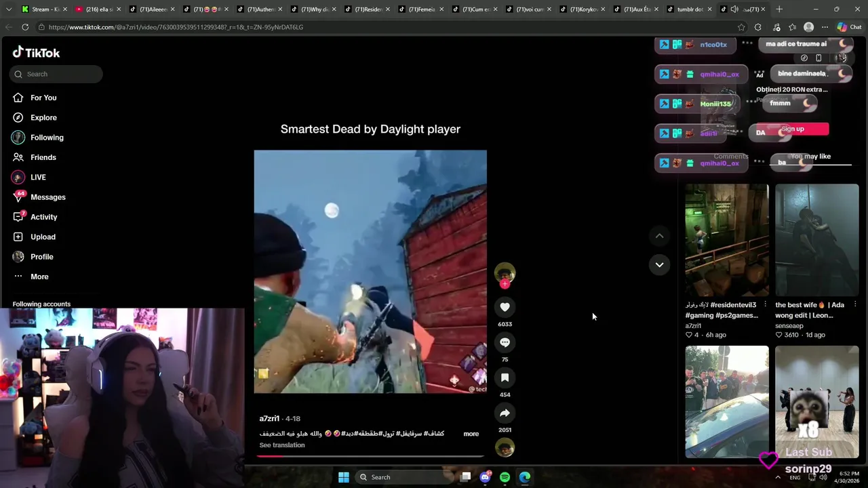Screen dimensions: 868x488
Task: Seek on the video progress bar
Action: click(370, 456)
